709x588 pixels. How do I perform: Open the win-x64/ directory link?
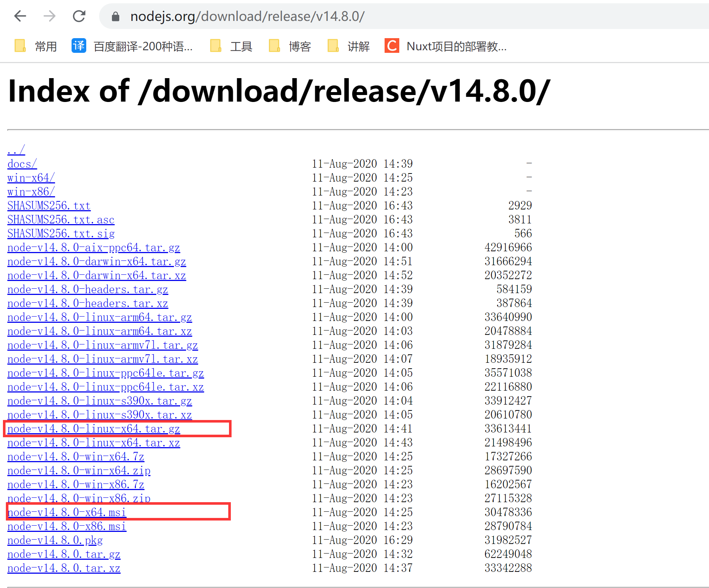pos(31,178)
